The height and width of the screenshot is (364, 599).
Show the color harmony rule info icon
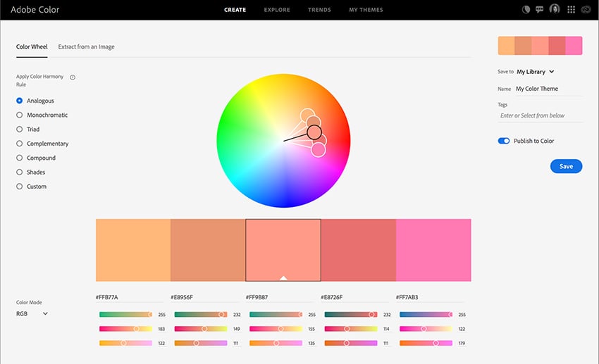pos(73,77)
